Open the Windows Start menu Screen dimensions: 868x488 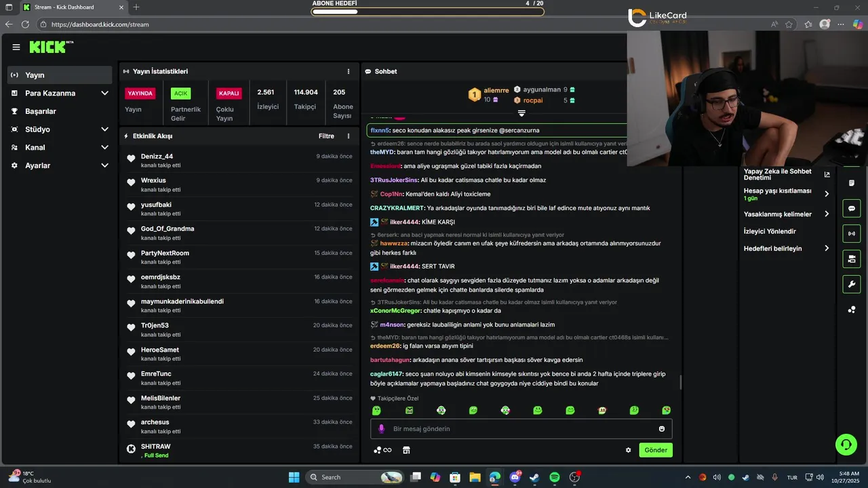(x=294, y=477)
